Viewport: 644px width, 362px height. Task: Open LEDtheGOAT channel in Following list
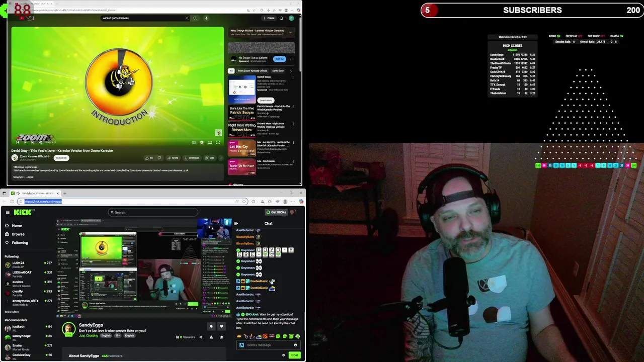click(28, 274)
